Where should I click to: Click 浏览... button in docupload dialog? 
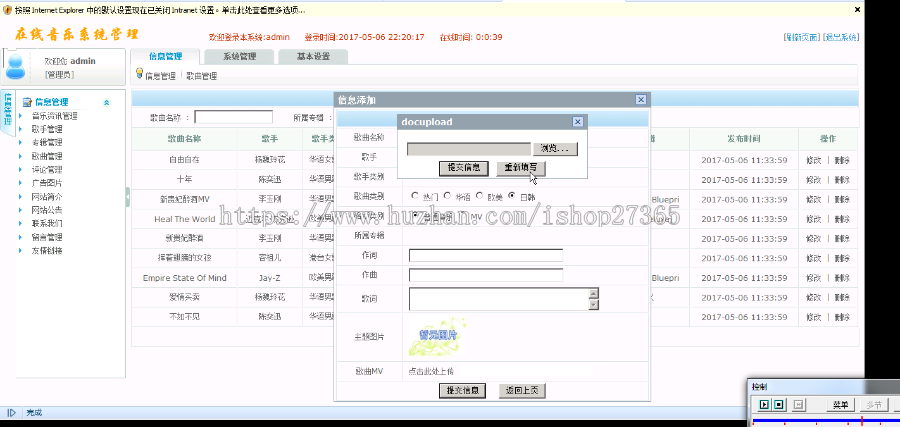pos(554,149)
